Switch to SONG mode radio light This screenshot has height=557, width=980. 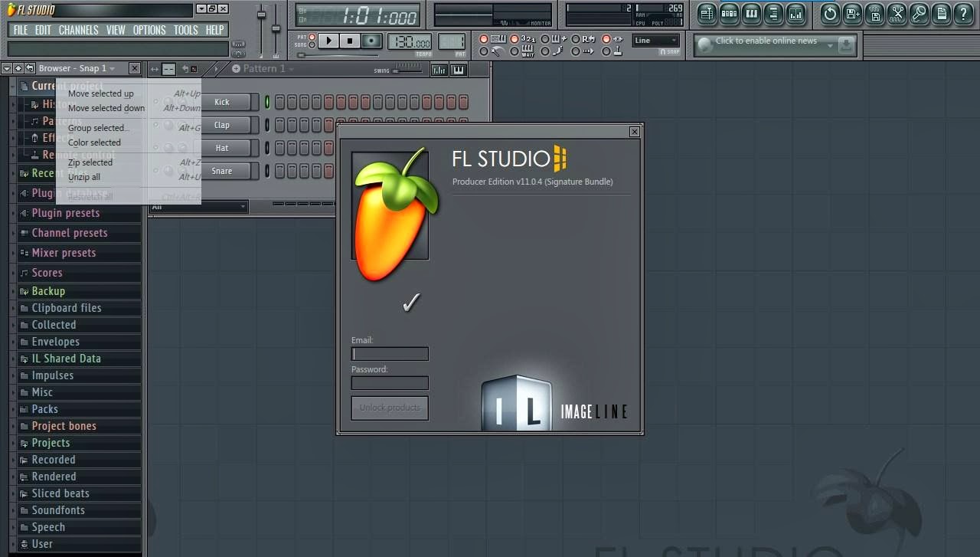coord(312,45)
